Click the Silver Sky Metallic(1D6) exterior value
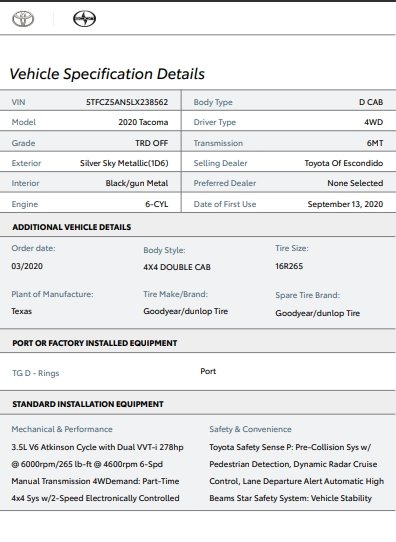Image resolution: width=396 pixels, height=542 pixels. pos(124,163)
